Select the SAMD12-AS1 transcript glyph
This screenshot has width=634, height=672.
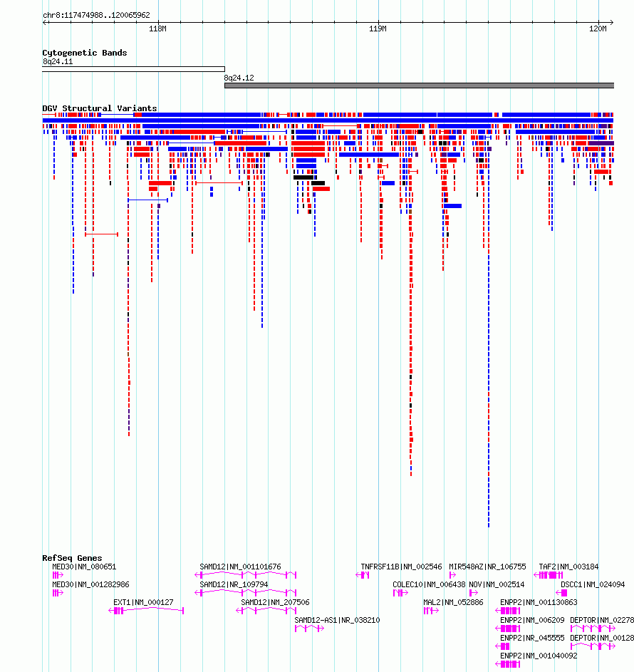pos(309,629)
